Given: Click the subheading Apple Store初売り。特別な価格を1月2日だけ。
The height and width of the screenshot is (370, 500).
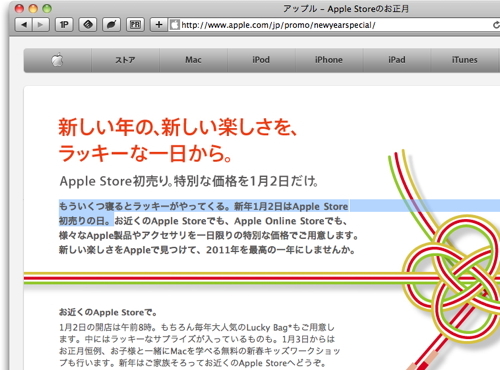Looking at the screenshot, I should point(189,181).
